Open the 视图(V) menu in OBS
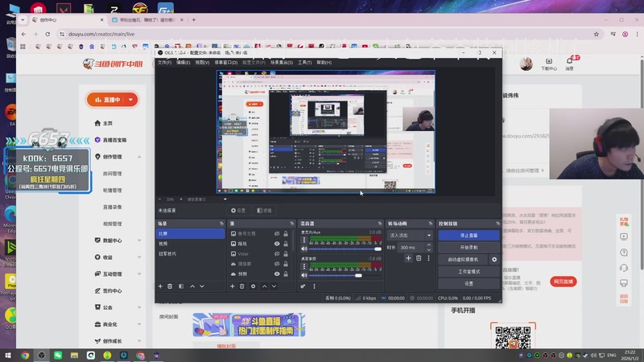Viewport: 644px width, 362px height. tap(202, 63)
